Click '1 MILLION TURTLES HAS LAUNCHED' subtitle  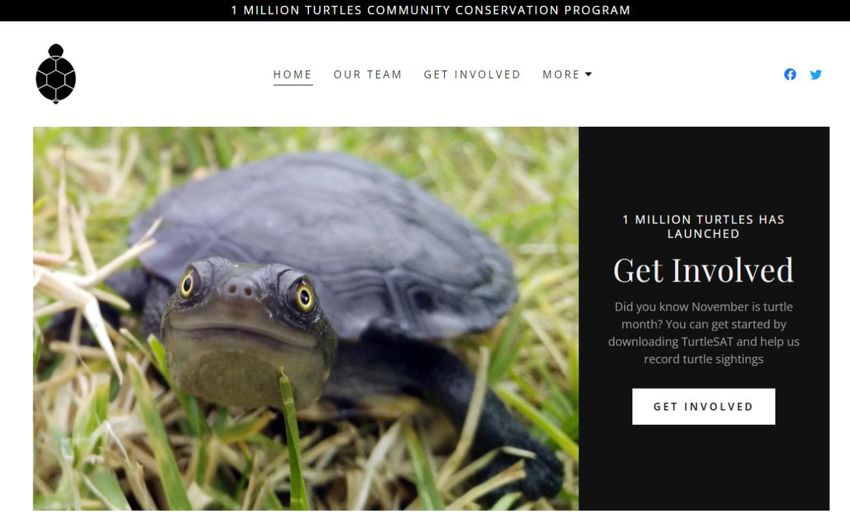pyautogui.click(x=703, y=226)
